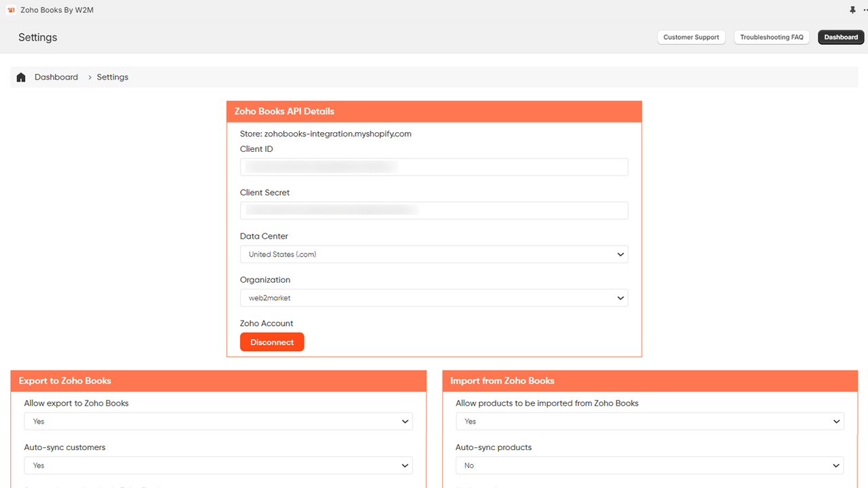Navigate to Dashboard in the breadcrumb
Viewport: 868px width, 488px height.
56,77
